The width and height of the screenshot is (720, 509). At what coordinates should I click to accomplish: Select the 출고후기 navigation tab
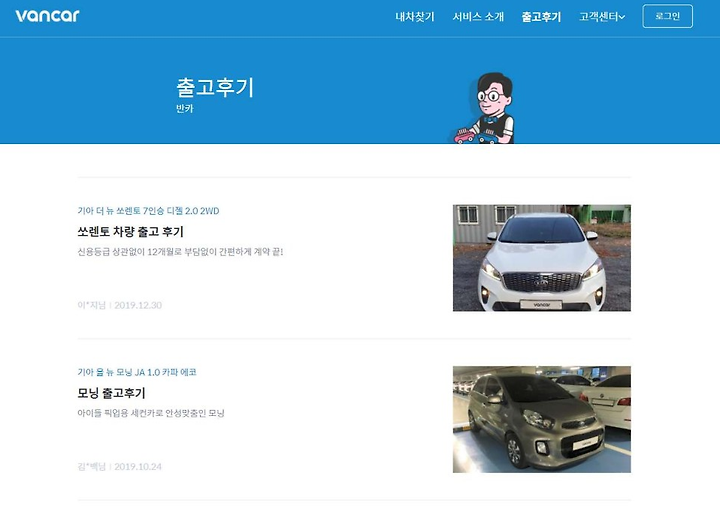(541, 17)
